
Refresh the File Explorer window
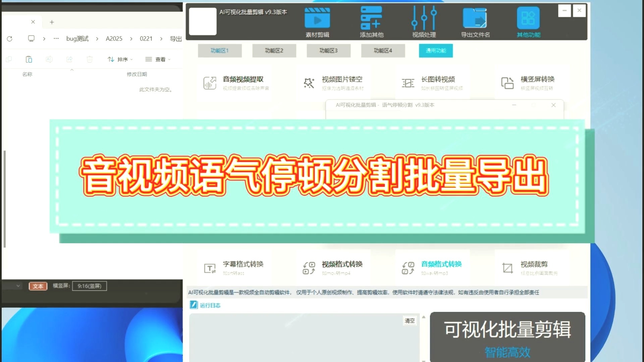(x=9, y=39)
